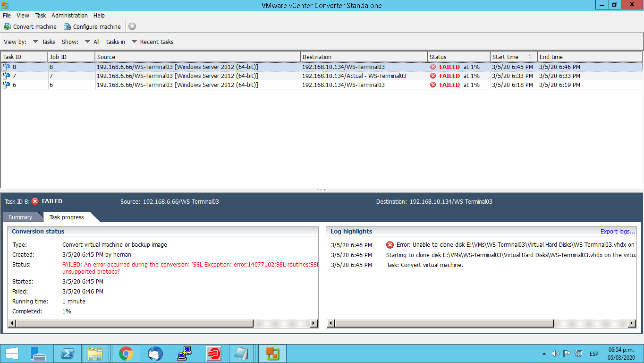
Task: Open Google Chrome from the taskbar
Action: [126, 354]
